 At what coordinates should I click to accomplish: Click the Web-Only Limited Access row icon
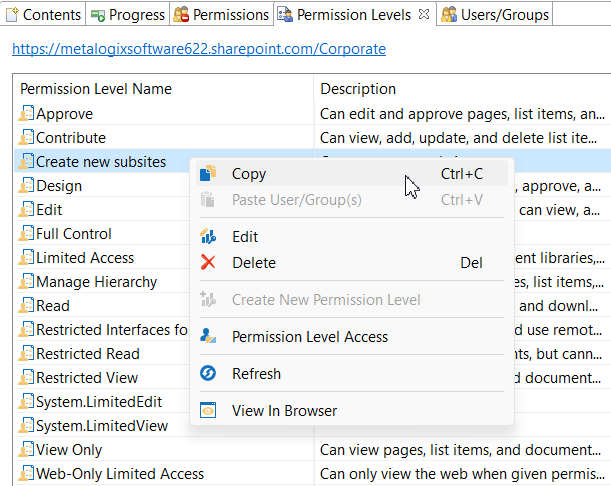(27, 474)
